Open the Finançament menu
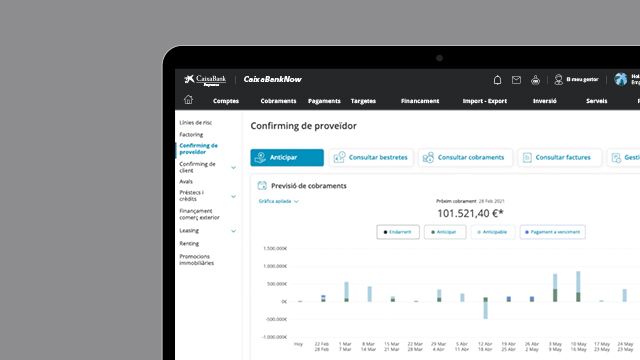Image resolution: width=640 pixels, height=360 pixels. pos(420,101)
